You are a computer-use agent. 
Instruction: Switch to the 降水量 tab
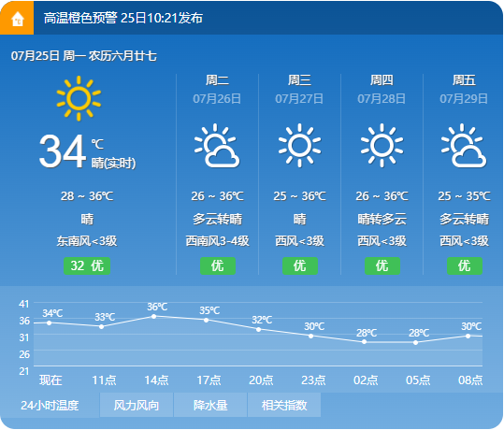210,405
